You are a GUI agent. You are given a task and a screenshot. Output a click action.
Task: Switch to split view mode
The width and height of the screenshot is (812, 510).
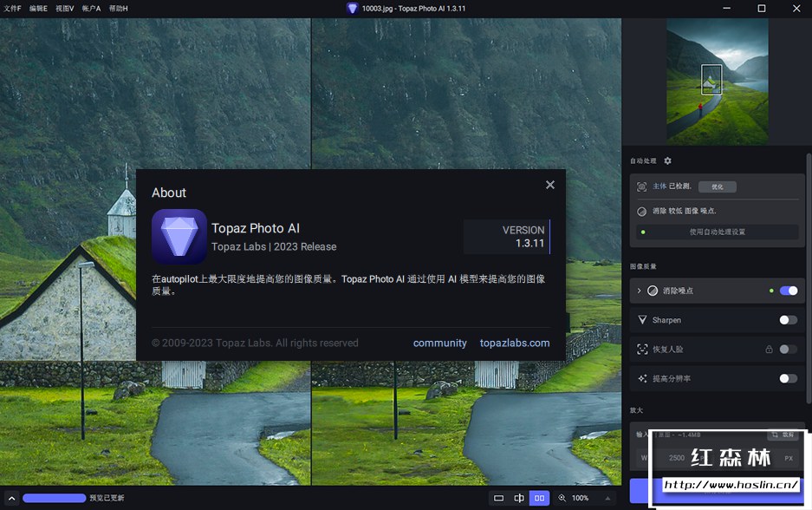(x=519, y=498)
